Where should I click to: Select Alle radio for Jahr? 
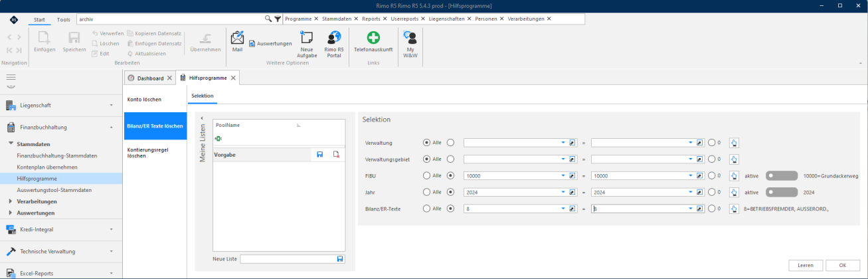426,192
